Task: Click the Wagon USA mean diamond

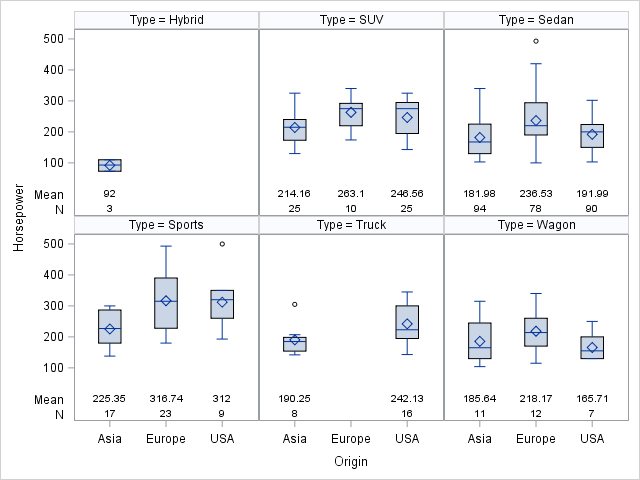Action: tap(592, 348)
